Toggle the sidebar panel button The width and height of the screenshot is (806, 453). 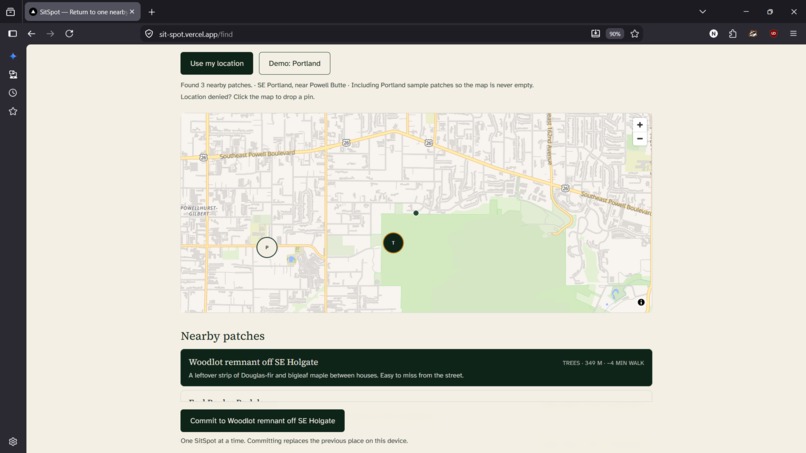point(13,34)
